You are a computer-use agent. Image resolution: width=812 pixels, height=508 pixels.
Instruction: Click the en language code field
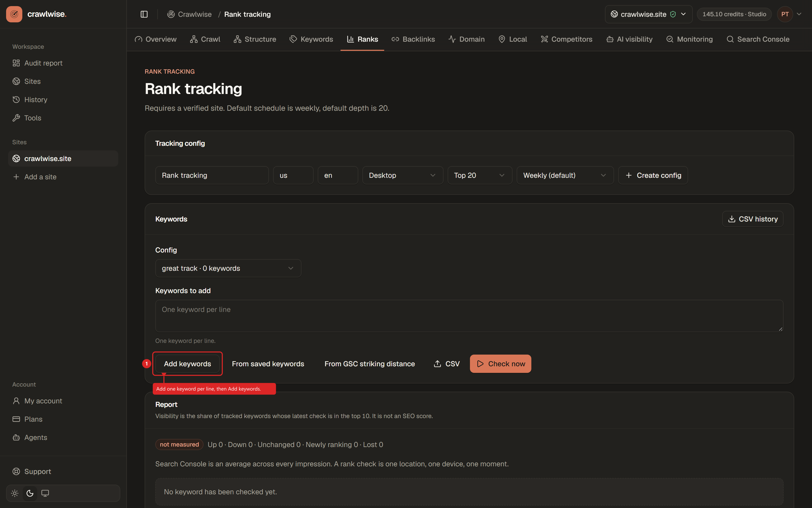(x=338, y=175)
